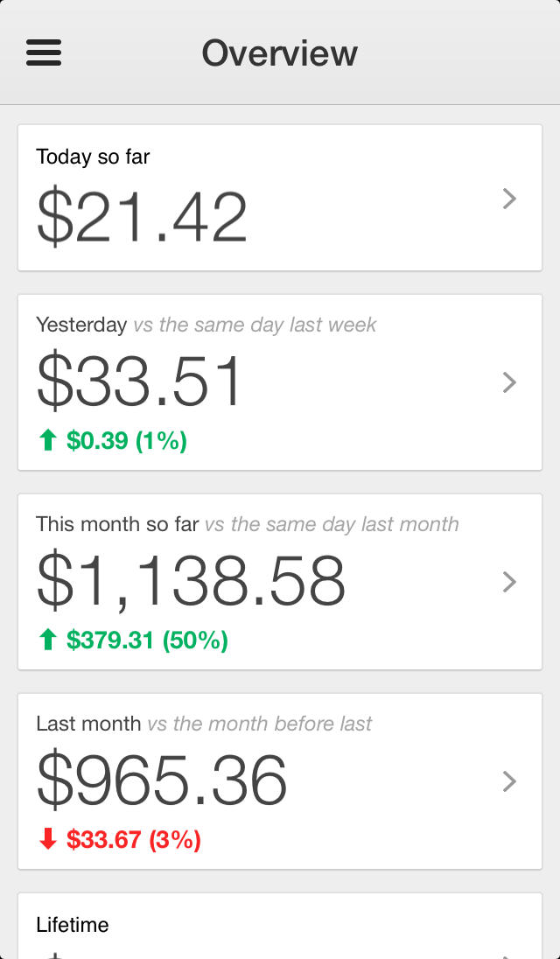Tap green up arrow beside $379.31

click(48, 640)
